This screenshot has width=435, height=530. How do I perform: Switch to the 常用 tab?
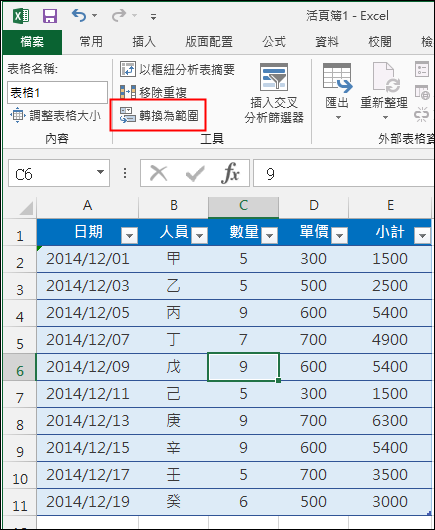(x=91, y=42)
